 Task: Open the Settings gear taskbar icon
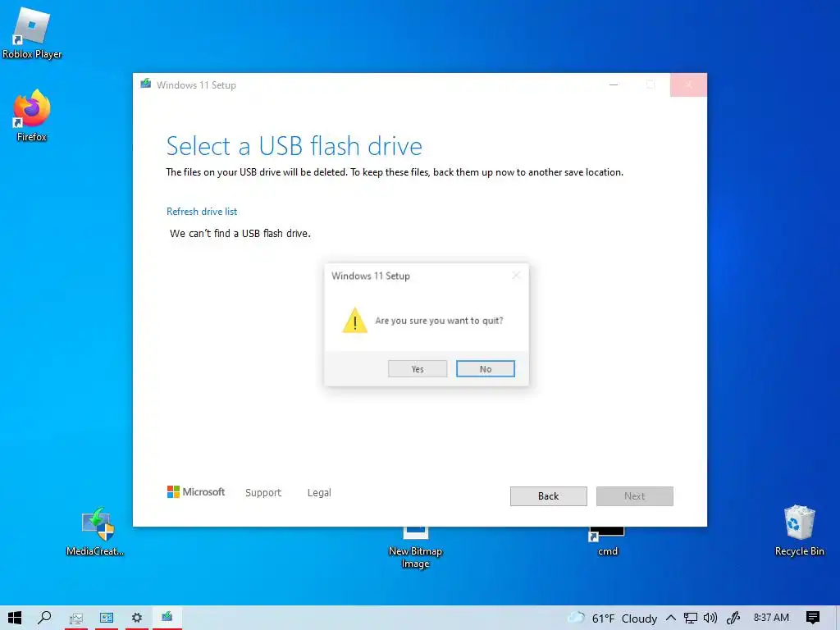click(137, 618)
